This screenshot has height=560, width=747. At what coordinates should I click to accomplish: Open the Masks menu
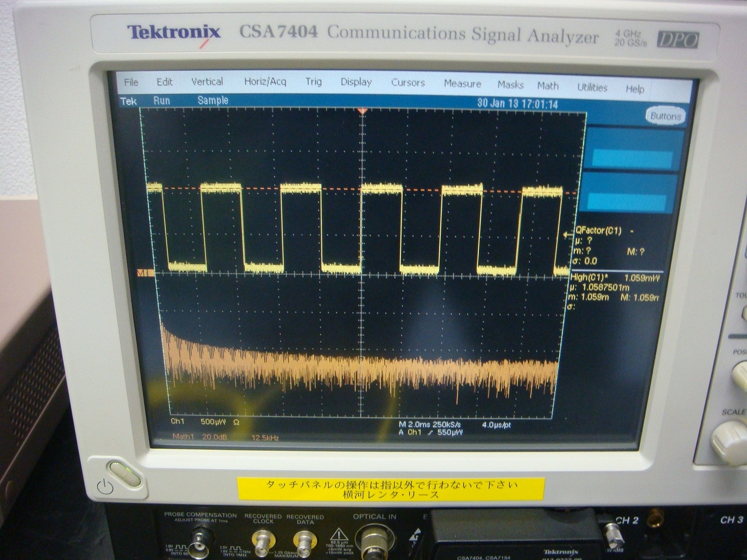[510, 85]
